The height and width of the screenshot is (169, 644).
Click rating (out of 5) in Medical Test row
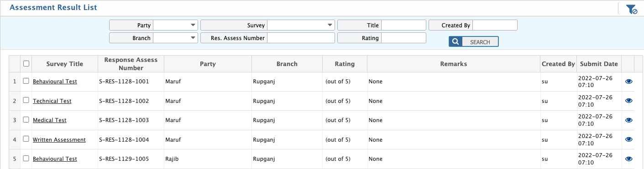click(x=338, y=120)
